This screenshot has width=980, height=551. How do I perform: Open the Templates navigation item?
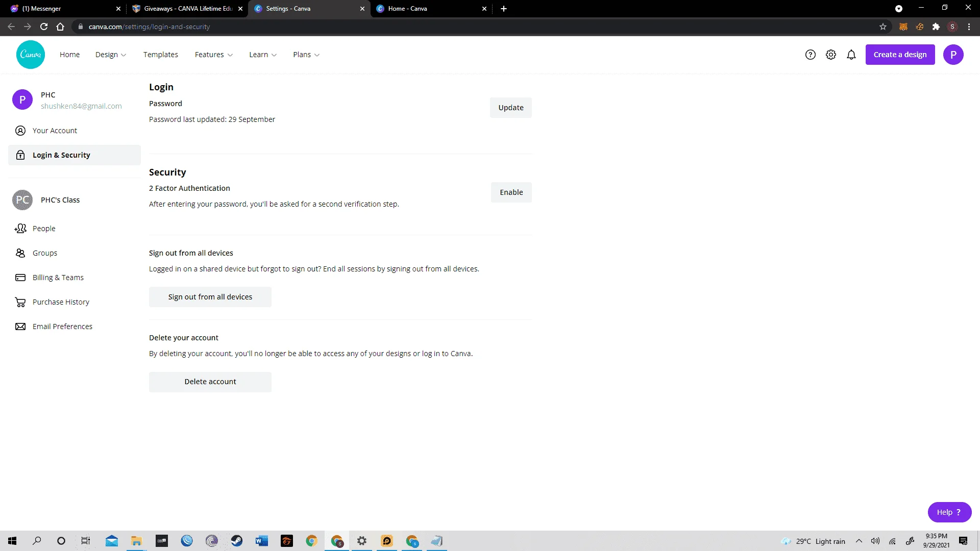click(161, 55)
